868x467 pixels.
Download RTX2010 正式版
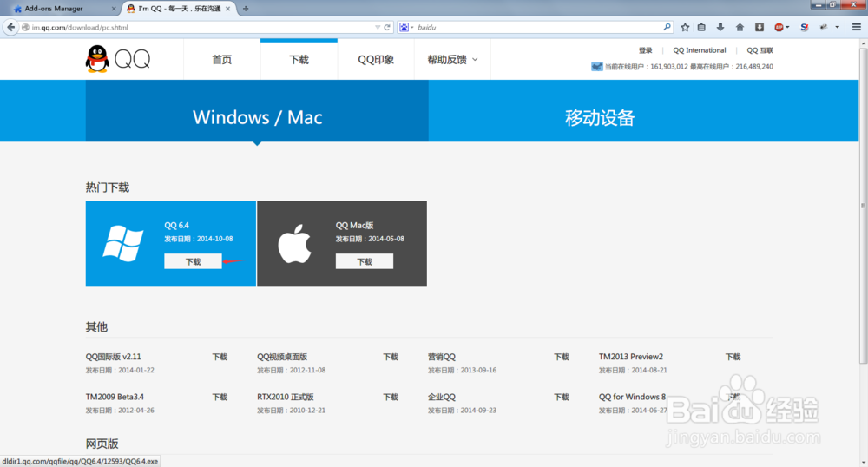[x=391, y=398]
